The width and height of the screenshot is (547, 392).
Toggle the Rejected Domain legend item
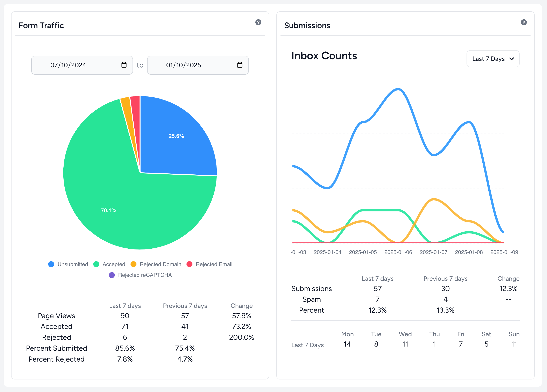pyautogui.click(x=156, y=264)
